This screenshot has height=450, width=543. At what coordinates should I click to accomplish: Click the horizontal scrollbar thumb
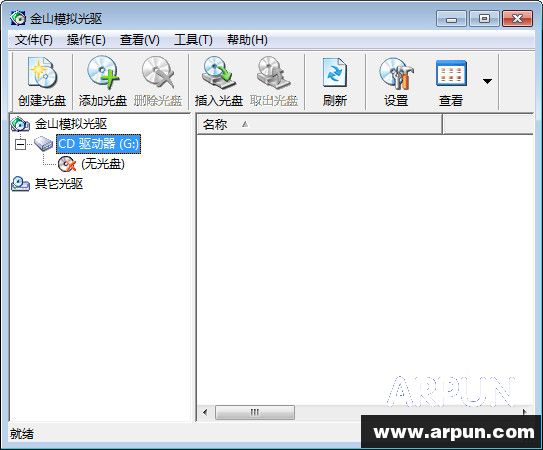tap(255, 412)
